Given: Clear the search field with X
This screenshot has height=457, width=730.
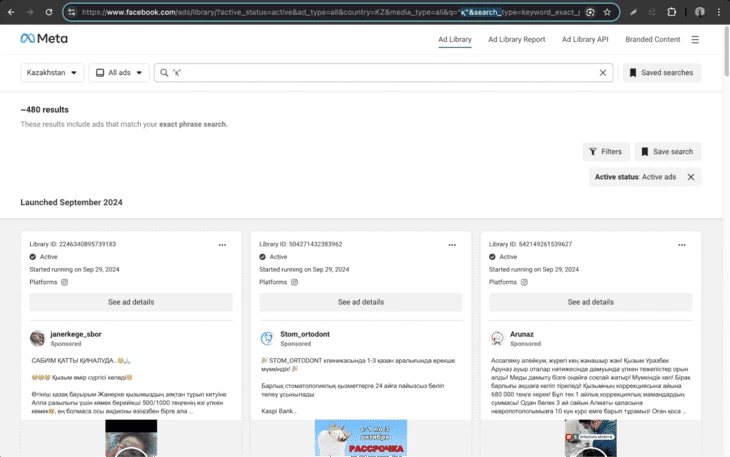Looking at the screenshot, I should 603,73.
